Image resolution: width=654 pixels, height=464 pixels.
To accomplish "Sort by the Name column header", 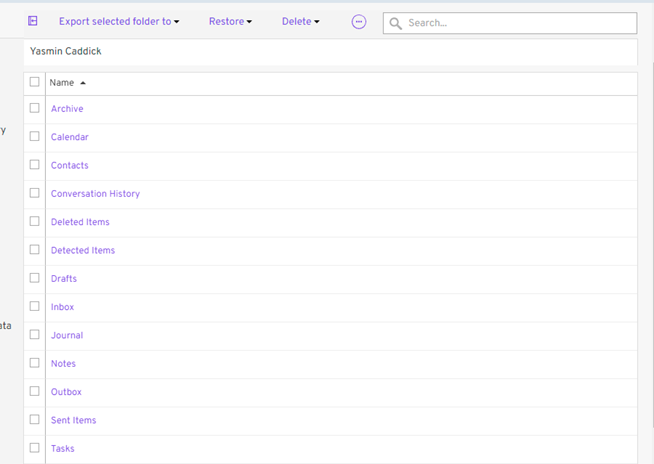I will 62,83.
